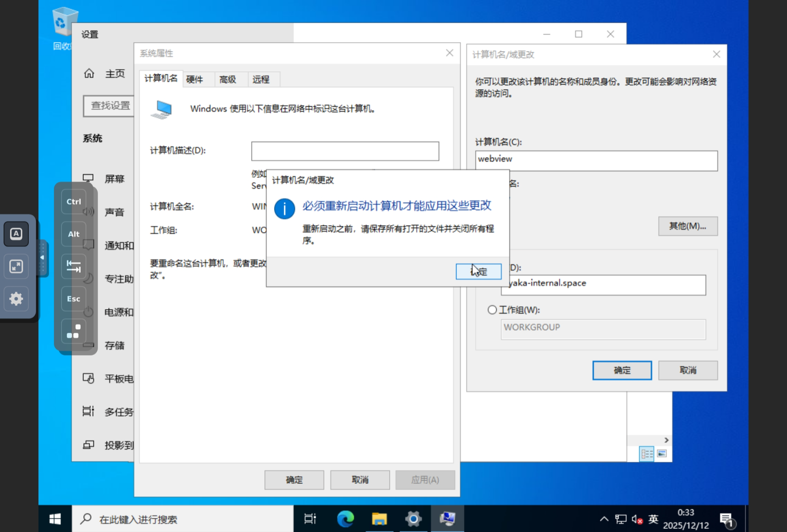This screenshot has width=787, height=532.
Task: Confirm restart prompt with 确定 button
Action: coord(479,271)
